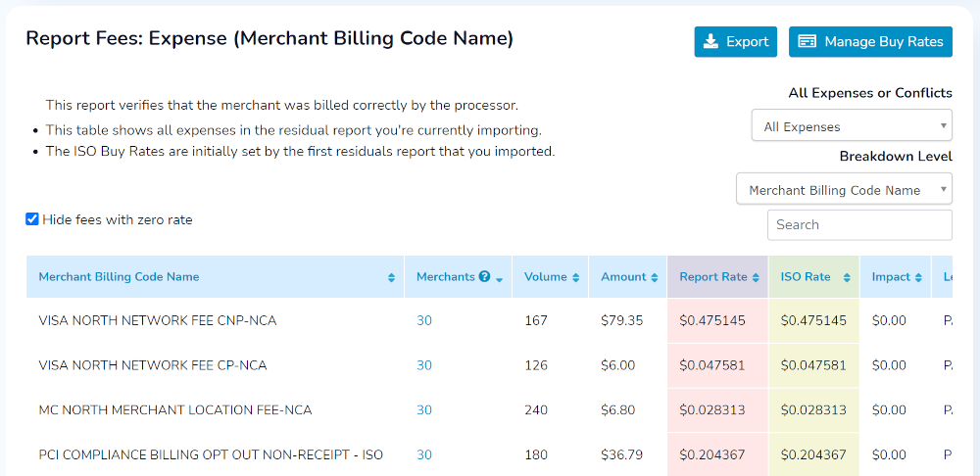Viewport: 980px width, 476px height.
Task: Click the Export download icon
Action: 710,42
